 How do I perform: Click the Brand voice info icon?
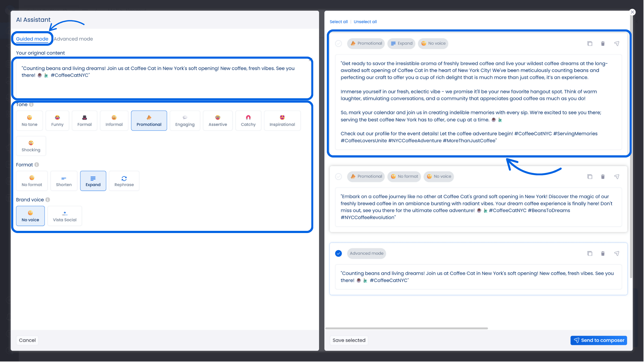(x=48, y=200)
